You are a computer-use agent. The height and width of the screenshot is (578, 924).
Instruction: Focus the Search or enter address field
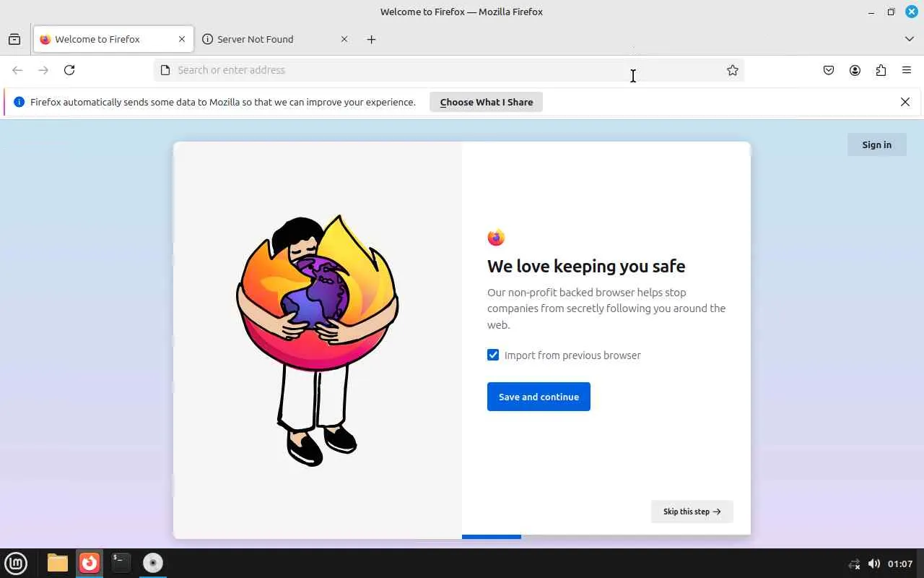point(448,70)
